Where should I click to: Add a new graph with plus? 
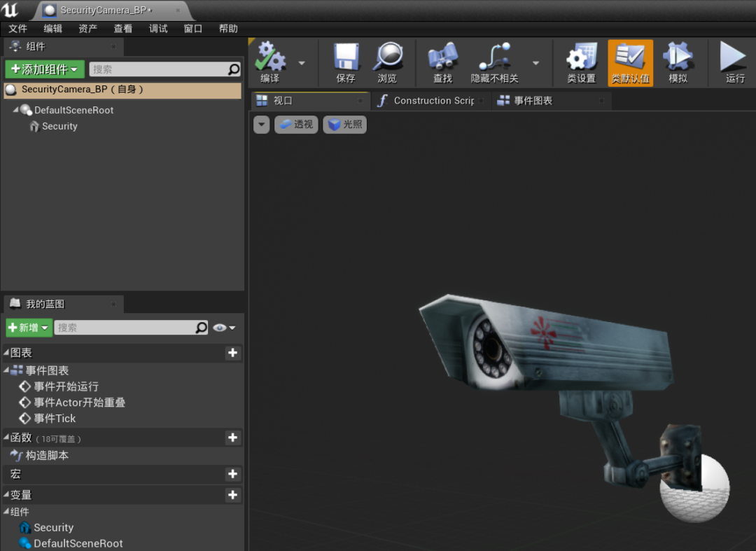coord(232,353)
